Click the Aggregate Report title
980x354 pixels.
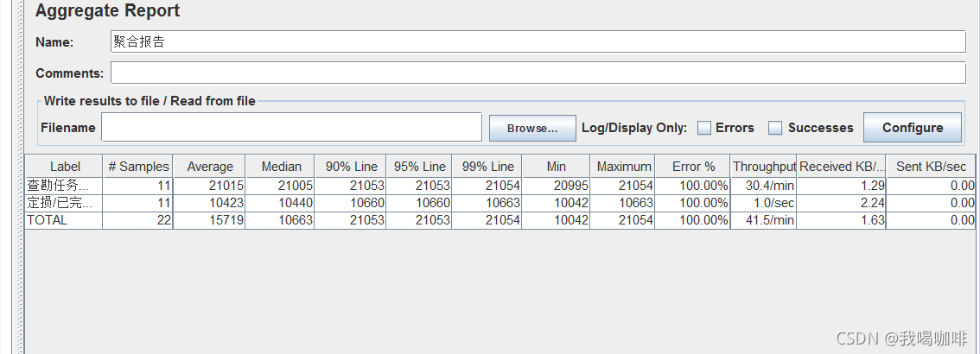[107, 10]
